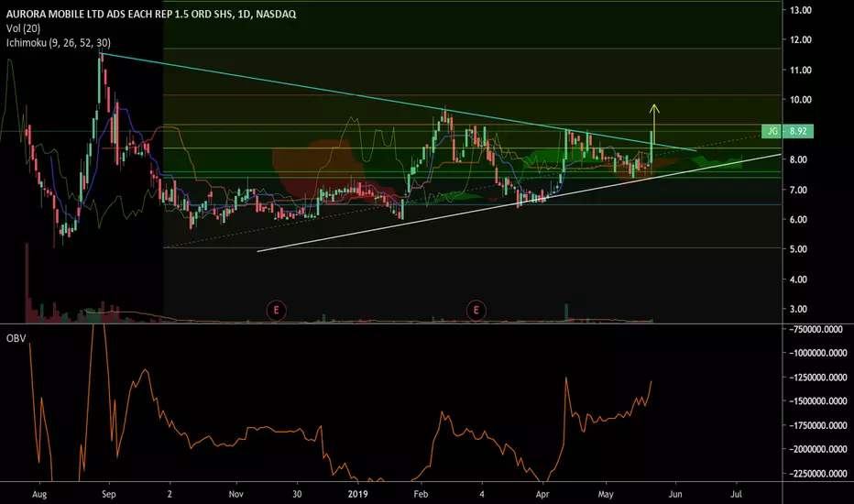
Task: Click the -750000.0000 OBV axis label
Action: point(816,329)
